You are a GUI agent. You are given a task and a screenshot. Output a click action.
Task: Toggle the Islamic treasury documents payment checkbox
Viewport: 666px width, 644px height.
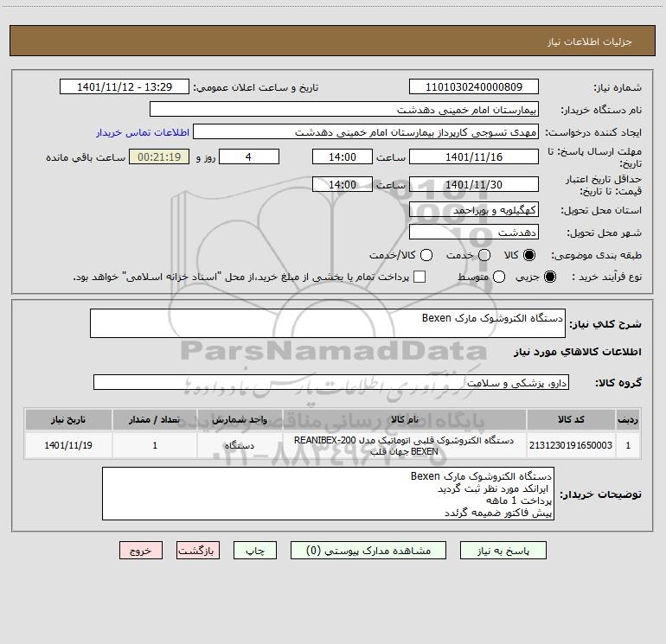[419, 277]
